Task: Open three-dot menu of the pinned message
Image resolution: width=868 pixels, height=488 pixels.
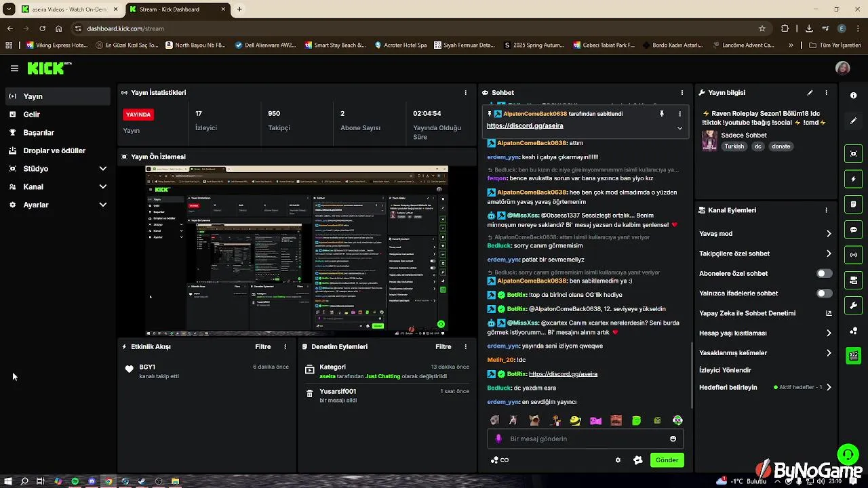Action: (x=679, y=114)
